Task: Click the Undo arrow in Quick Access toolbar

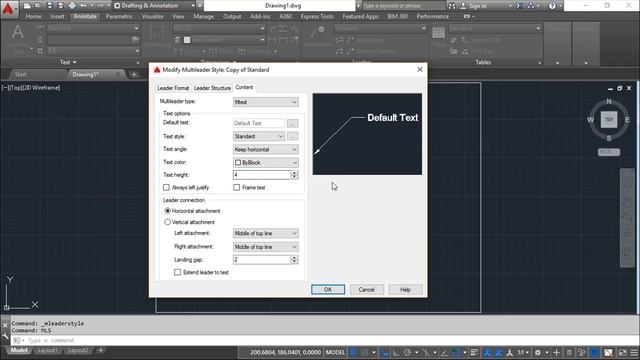Action: point(83,6)
